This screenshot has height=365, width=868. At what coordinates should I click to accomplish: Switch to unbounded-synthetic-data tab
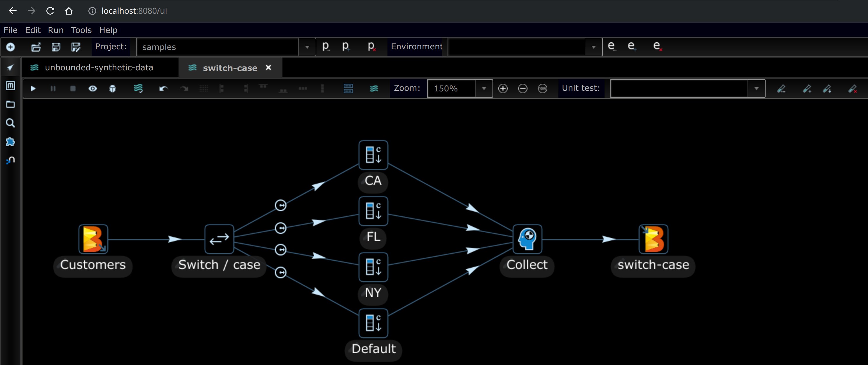tap(99, 67)
